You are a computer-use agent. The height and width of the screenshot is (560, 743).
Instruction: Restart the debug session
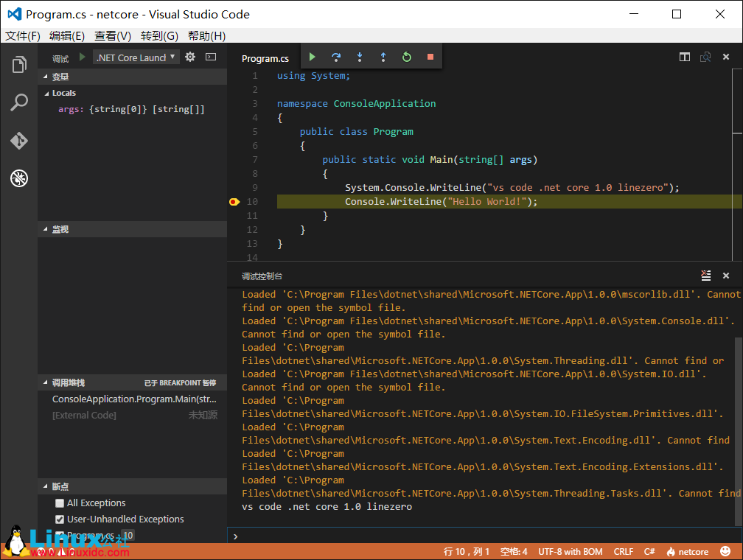pos(407,57)
